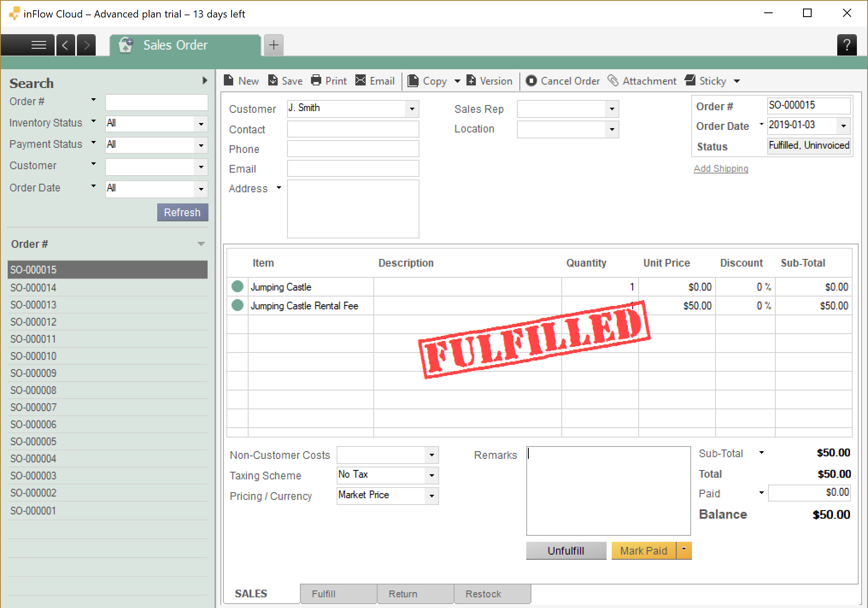Expand the Copy dropdown arrow
The width and height of the screenshot is (868, 608).
(457, 81)
